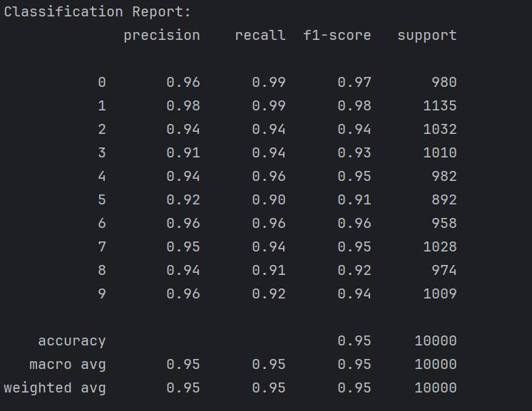Screen dimensions: 532x411
Task: Click the 'macro avg' row label
Action: 68,365
